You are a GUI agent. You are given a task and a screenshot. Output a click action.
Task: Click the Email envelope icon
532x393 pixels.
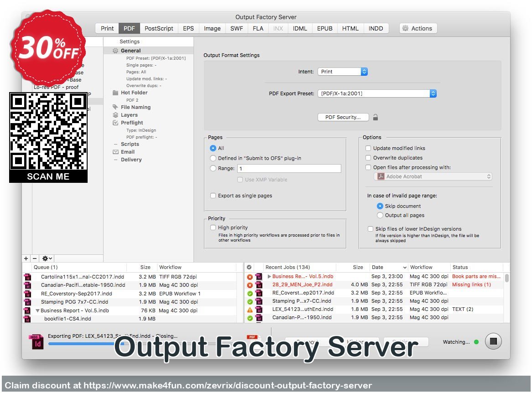115,152
